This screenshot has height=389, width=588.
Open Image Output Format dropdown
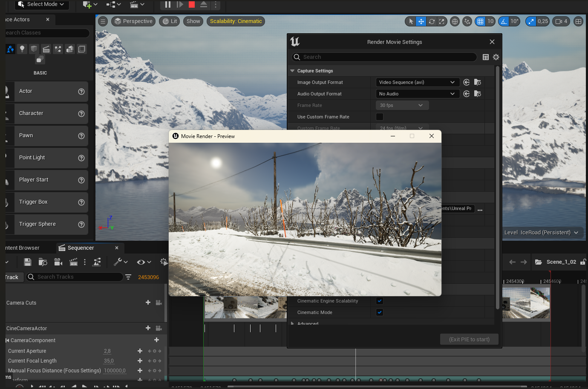point(417,82)
